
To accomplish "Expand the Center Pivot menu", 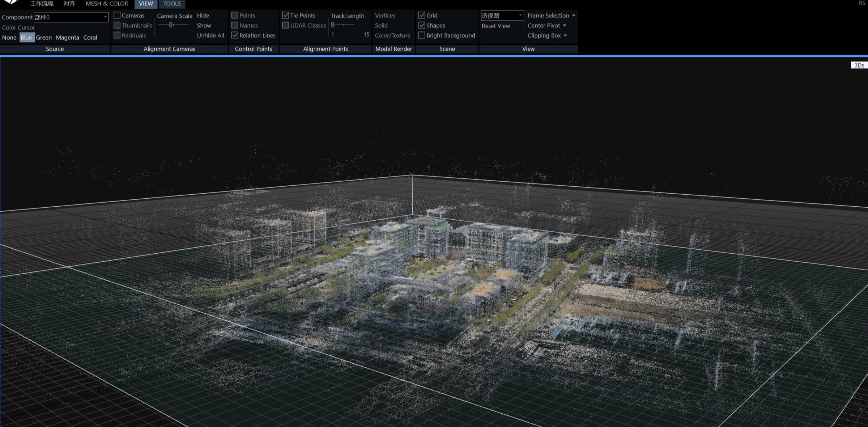I will 564,26.
